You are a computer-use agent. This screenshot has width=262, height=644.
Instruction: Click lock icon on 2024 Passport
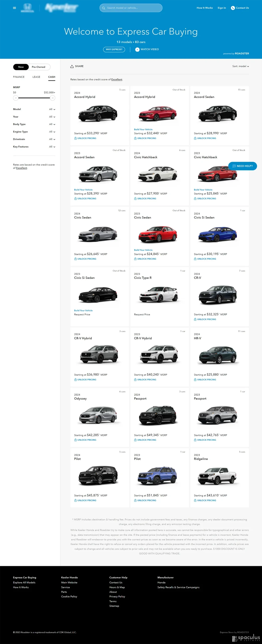tap(135, 440)
